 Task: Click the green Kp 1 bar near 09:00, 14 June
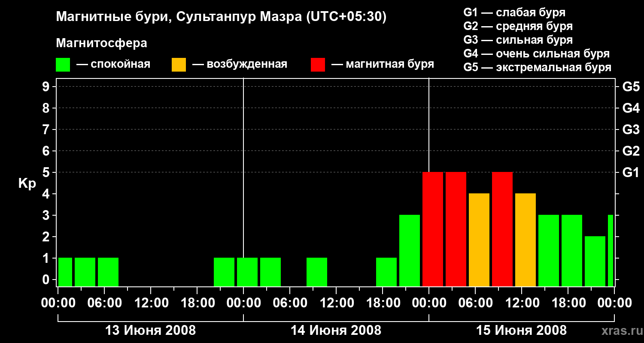coord(317,272)
